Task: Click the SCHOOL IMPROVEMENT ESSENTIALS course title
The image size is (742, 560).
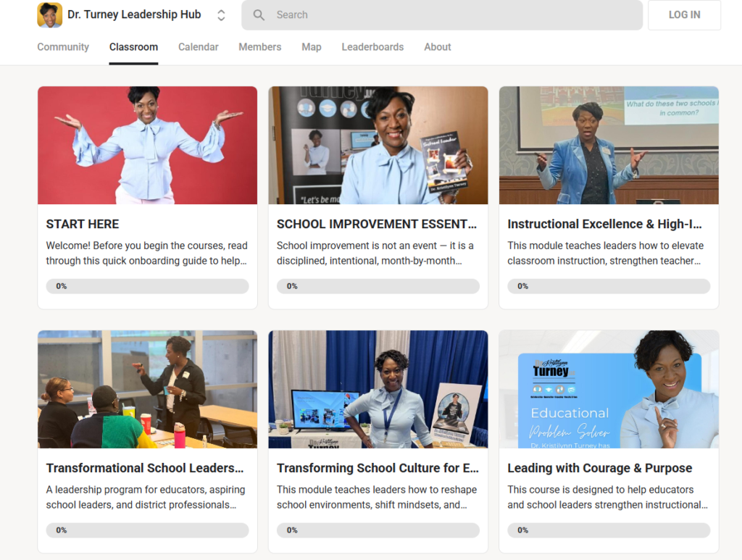Action: click(377, 225)
